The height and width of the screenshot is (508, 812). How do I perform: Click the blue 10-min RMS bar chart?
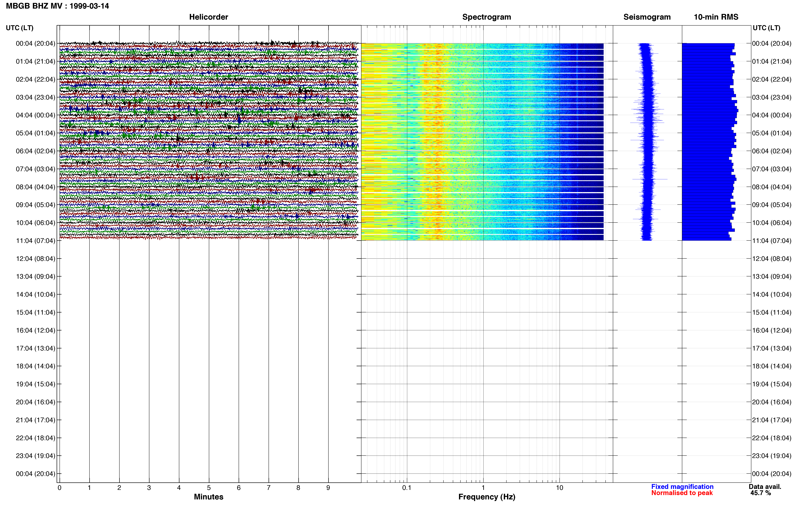tap(710, 142)
